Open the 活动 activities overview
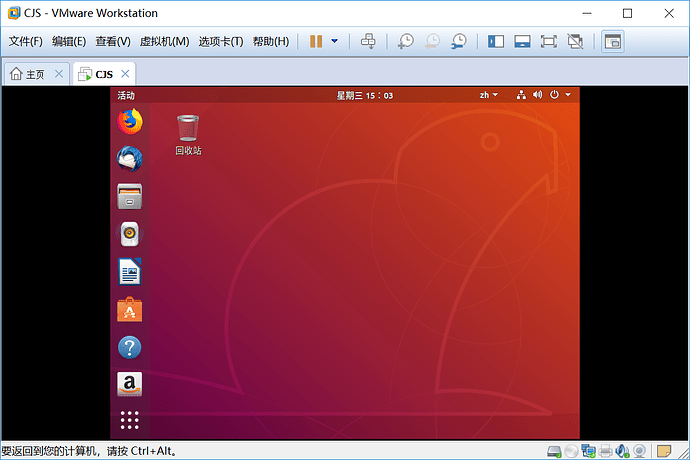The height and width of the screenshot is (460, 690). click(x=126, y=95)
